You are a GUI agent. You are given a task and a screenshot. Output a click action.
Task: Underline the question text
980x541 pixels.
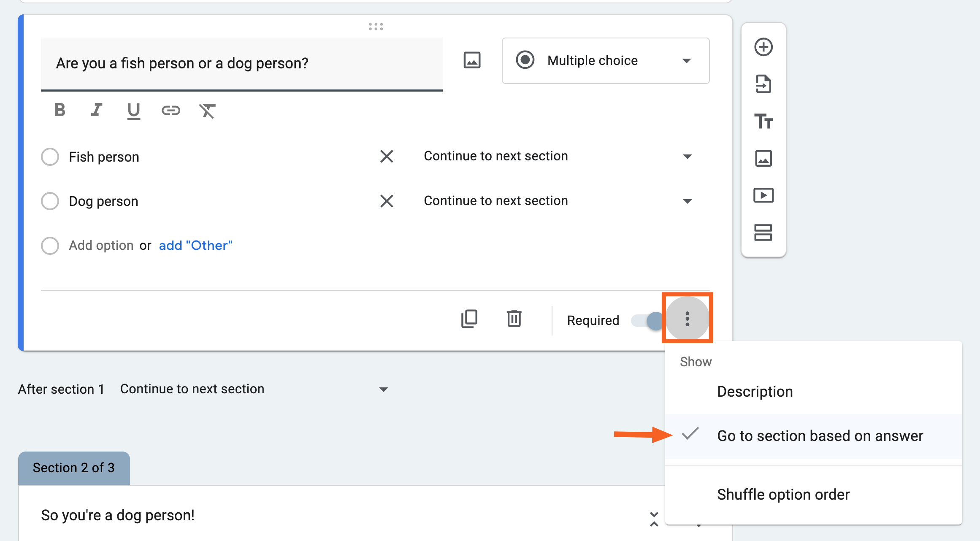[x=134, y=111]
